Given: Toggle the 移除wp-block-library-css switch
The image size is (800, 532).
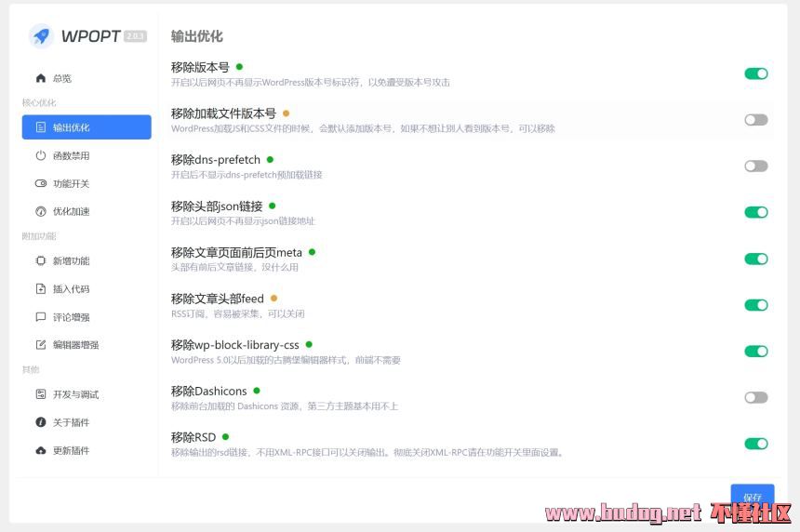Looking at the screenshot, I should (x=756, y=352).
